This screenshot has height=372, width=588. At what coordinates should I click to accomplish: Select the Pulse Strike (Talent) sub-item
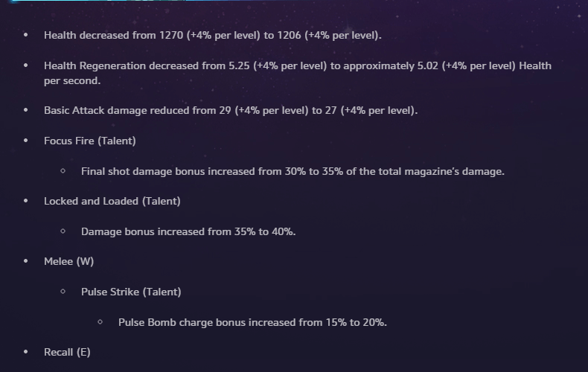(131, 292)
